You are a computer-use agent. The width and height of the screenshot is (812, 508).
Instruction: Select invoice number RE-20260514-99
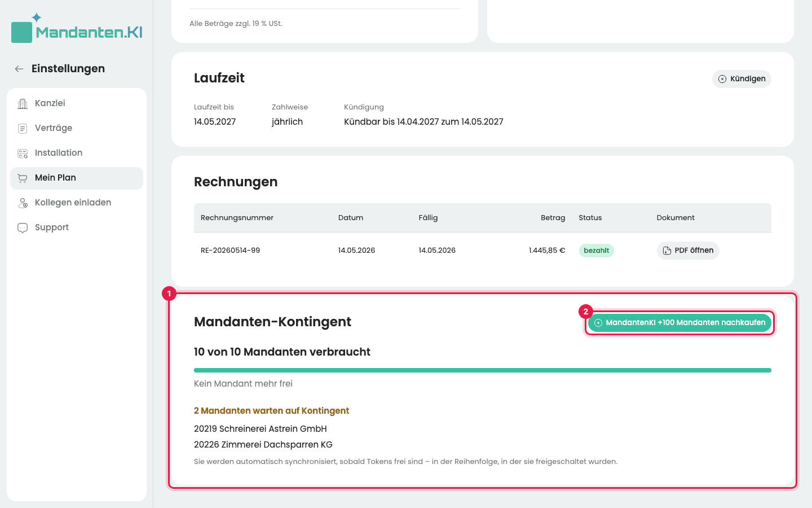pos(230,251)
